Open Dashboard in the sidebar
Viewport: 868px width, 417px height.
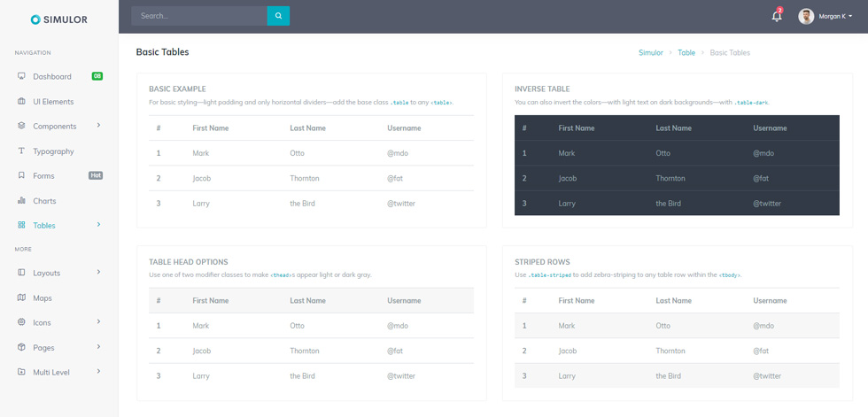click(x=52, y=76)
